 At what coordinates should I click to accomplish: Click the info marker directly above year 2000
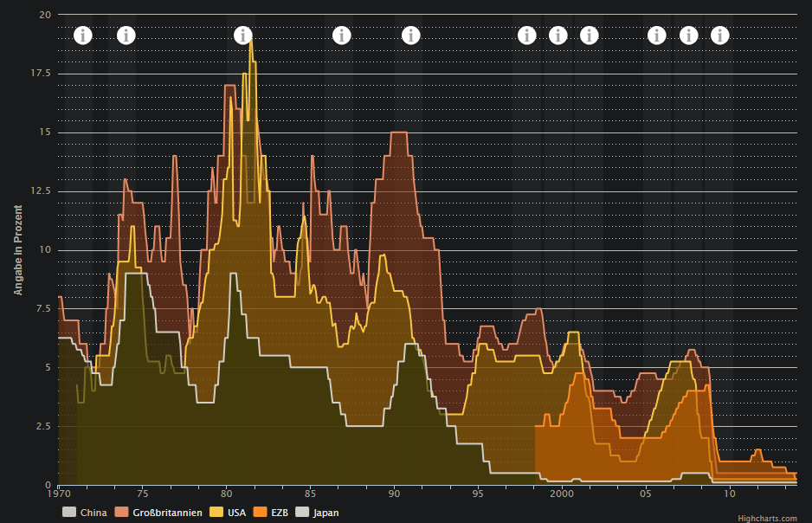[558, 36]
